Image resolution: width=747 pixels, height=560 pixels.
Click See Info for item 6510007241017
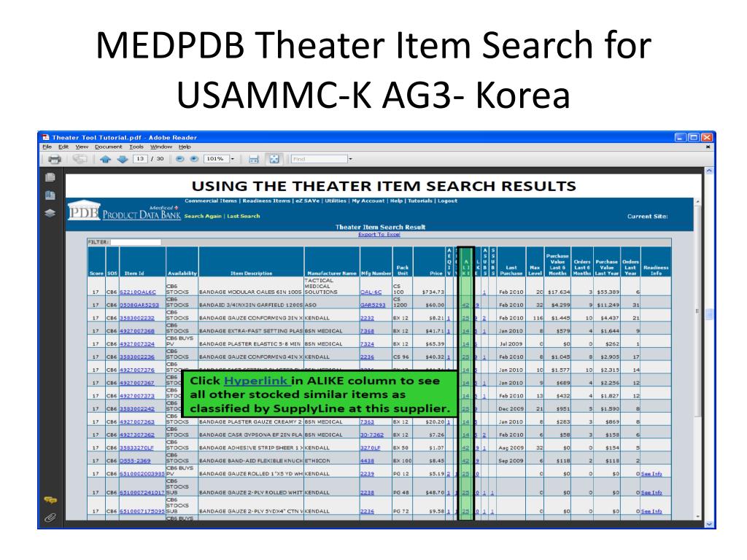click(651, 493)
